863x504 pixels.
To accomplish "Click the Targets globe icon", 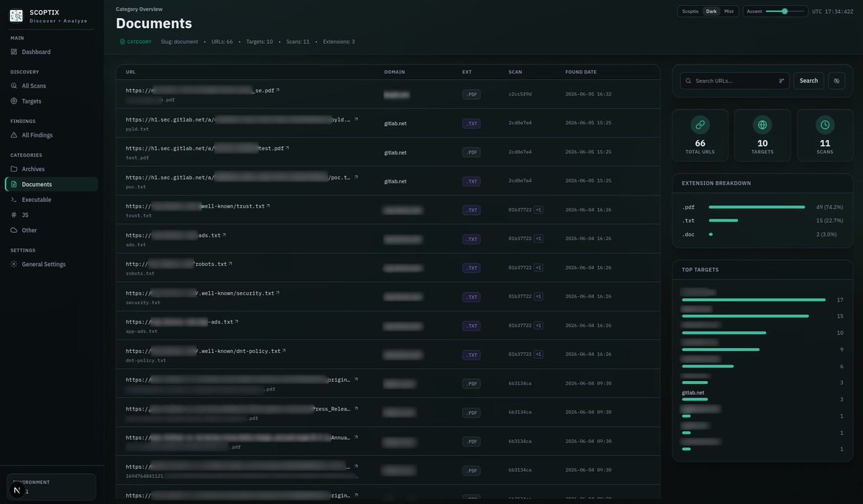I will [x=762, y=124].
